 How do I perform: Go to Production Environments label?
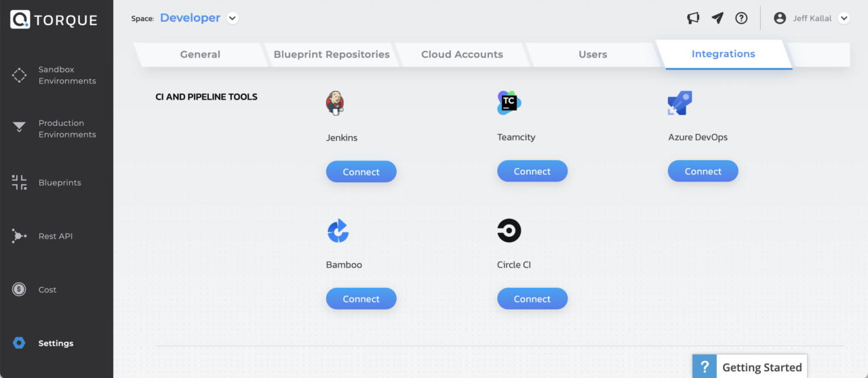pyautogui.click(x=67, y=129)
